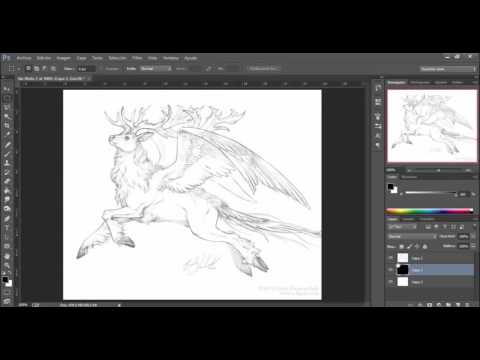Open the Edición menu

[x=44, y=58]
